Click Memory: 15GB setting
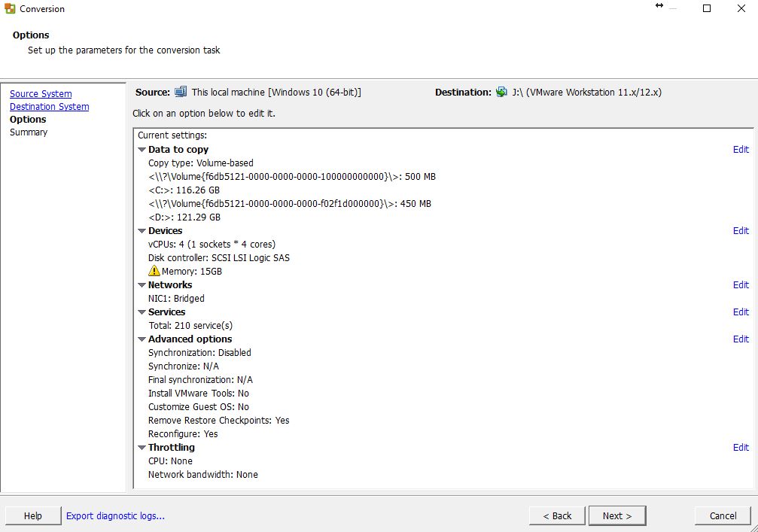Screen dimensions: 758x532 [x=191, y=271]
